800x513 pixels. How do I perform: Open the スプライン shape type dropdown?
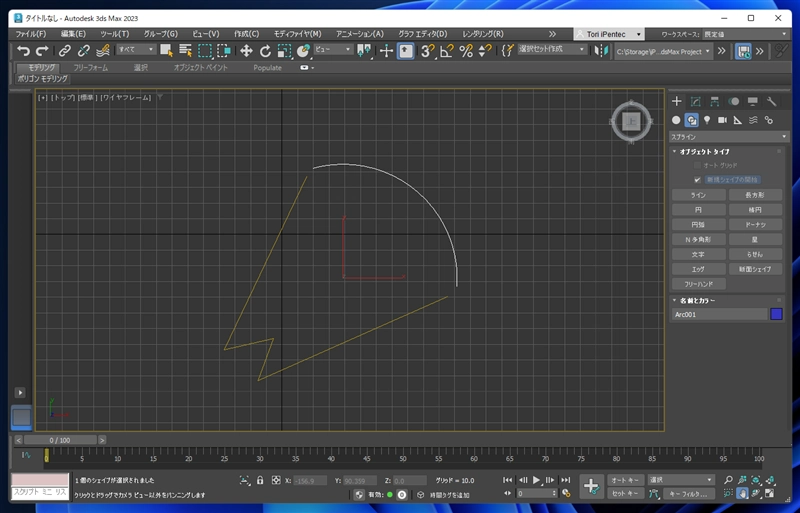[x=725, y=135]
